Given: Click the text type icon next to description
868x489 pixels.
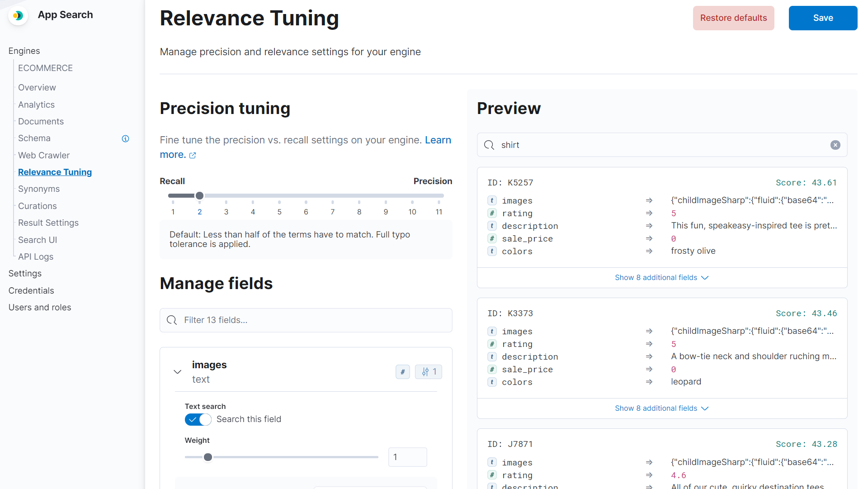Looking at the screenshot, I should pyautogui.click(x=491, y=226).
